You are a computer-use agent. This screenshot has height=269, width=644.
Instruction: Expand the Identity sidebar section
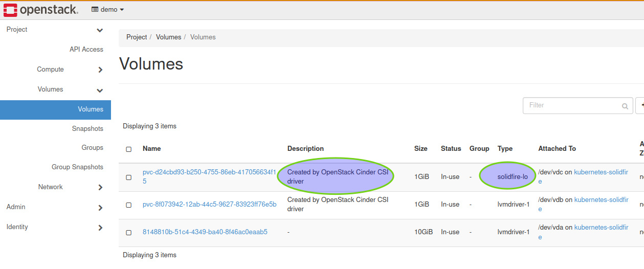point(100,228)
